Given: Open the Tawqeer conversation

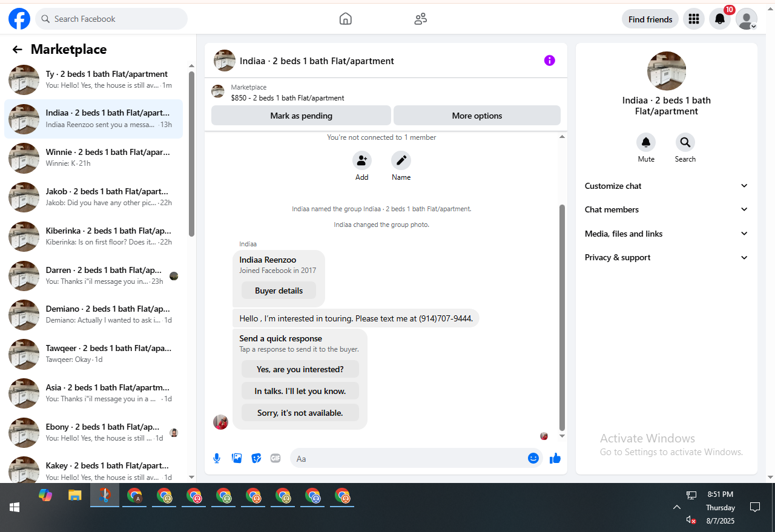Looking at the screenshot, I should pyautogui.click(x=94, y=354).
